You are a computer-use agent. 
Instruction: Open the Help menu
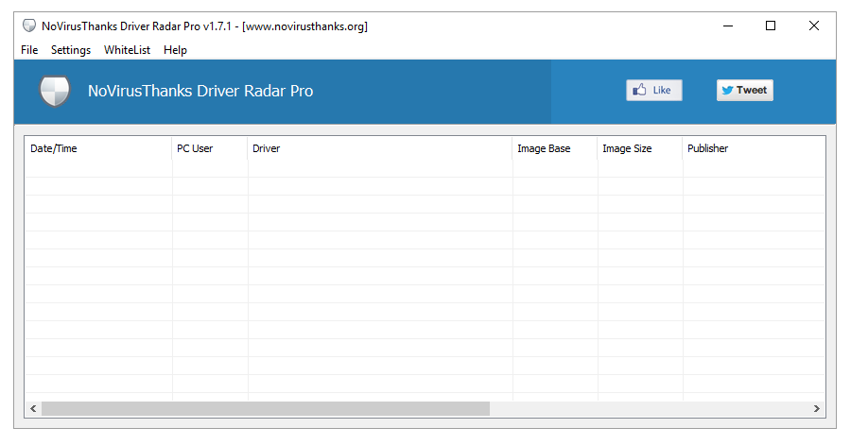(x=175, y=50)
